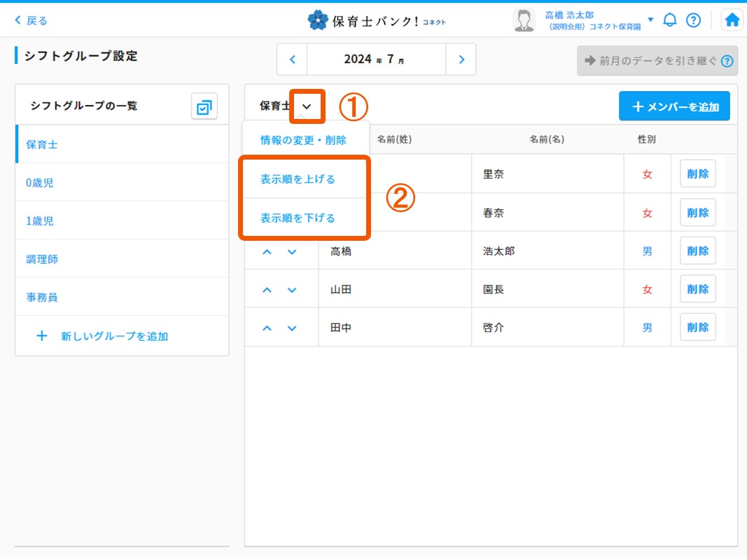Click 戻る back link
The width and height of the screenshot is (747, 560).
click(32, 20)
